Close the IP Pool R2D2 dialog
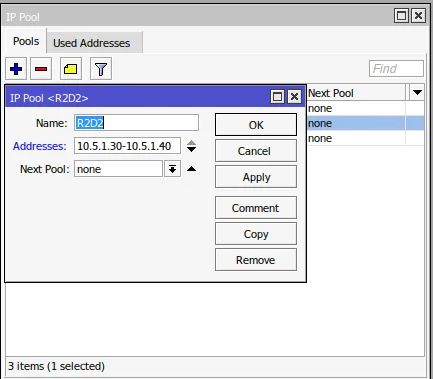The height and width of the screenshot is (379, 433). point(294,97)
